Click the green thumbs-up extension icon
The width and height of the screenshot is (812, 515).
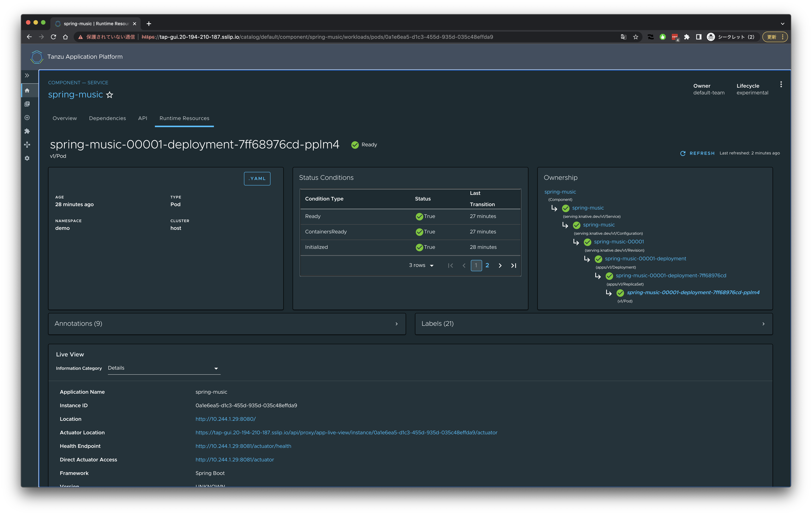663,37
